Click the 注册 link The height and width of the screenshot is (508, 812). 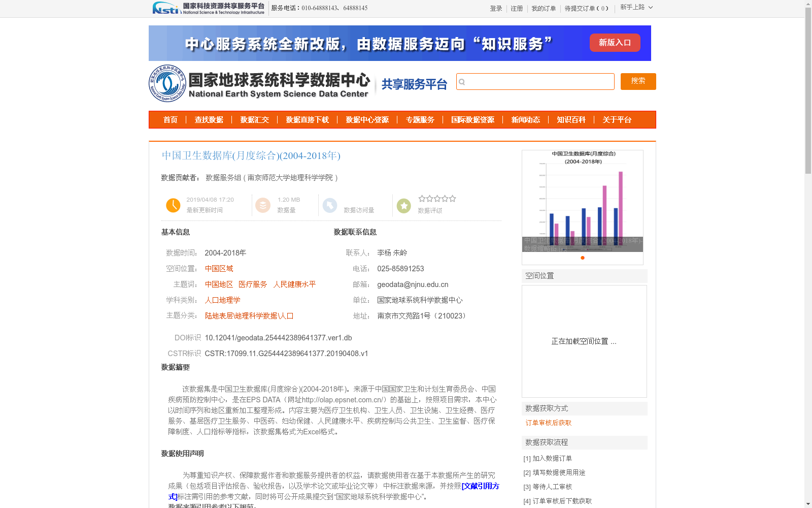517,9
